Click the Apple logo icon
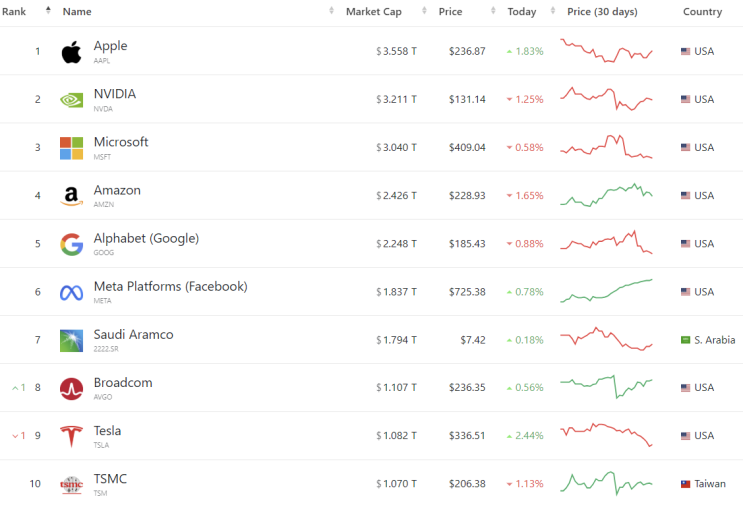Image resolution: width=743 pixels, height=507 pixels. click(x=71, y=52)
